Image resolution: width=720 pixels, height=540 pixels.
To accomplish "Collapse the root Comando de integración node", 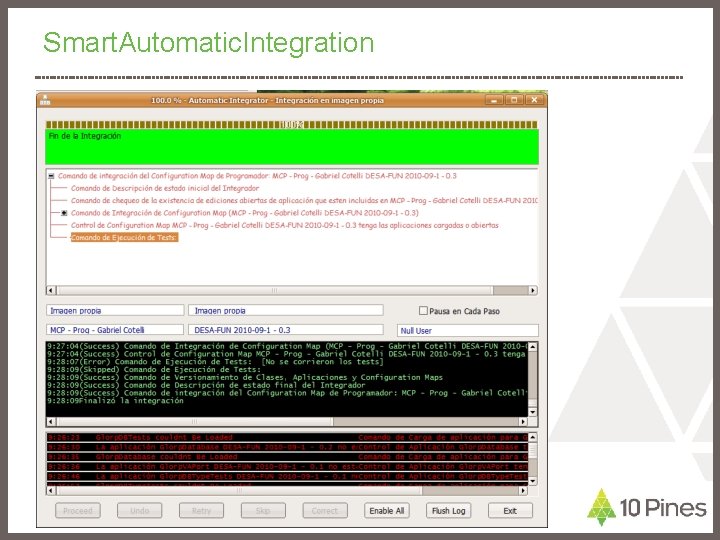I will pos(51,176).
